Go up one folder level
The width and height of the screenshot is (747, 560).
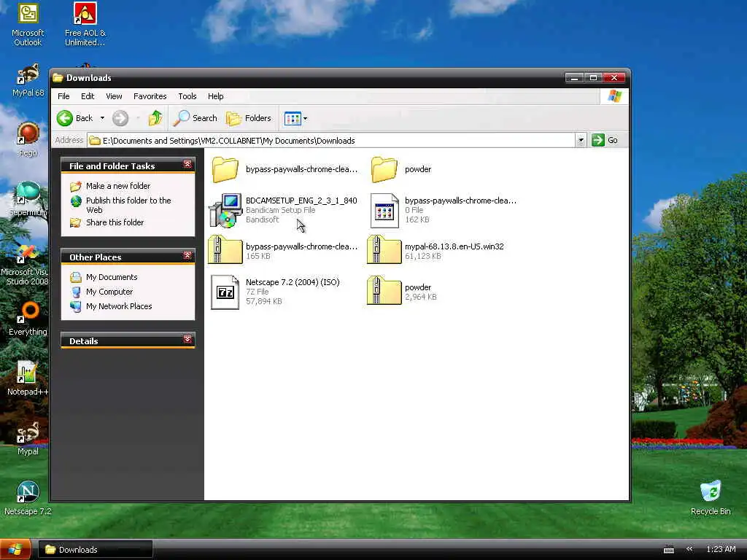155,118
